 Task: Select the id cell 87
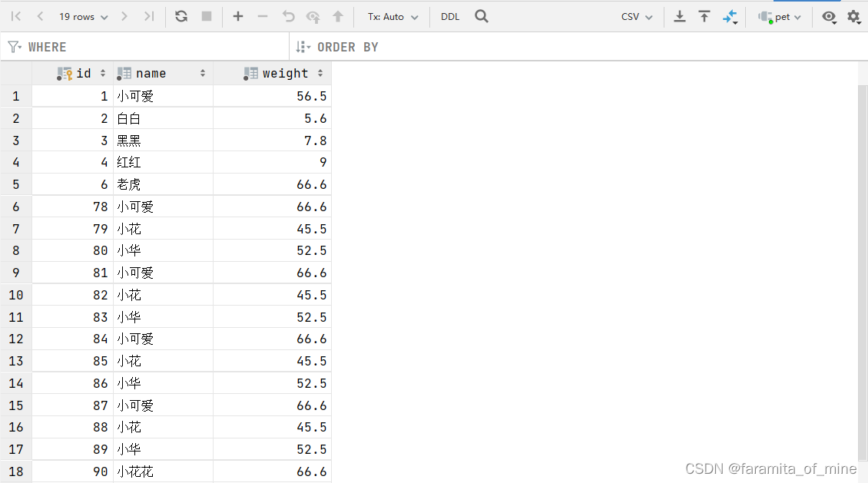point(73,405)
